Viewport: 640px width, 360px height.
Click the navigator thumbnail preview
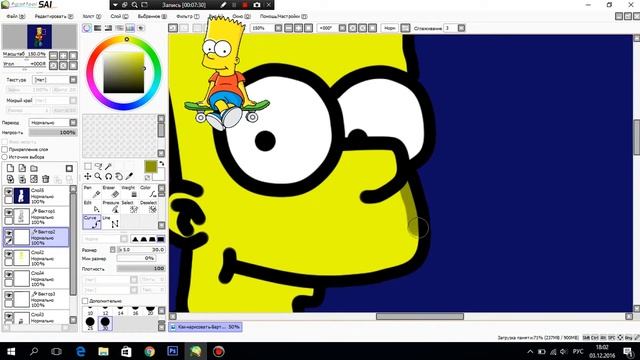click(39, 37)
